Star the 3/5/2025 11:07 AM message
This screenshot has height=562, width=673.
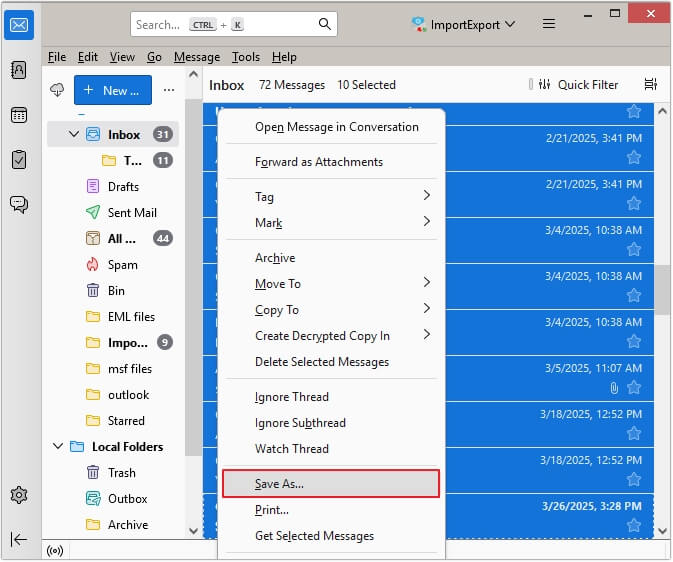point(633,387)
